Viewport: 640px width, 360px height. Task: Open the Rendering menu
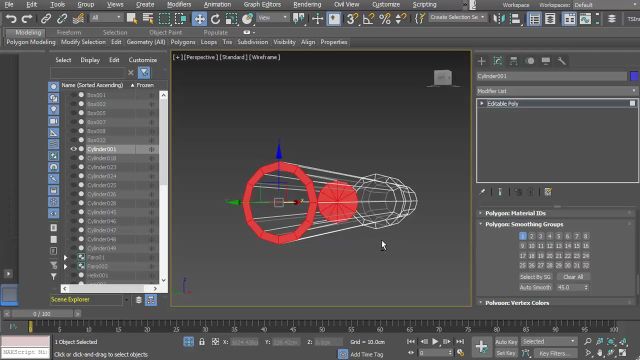click(x=307, y=4)
